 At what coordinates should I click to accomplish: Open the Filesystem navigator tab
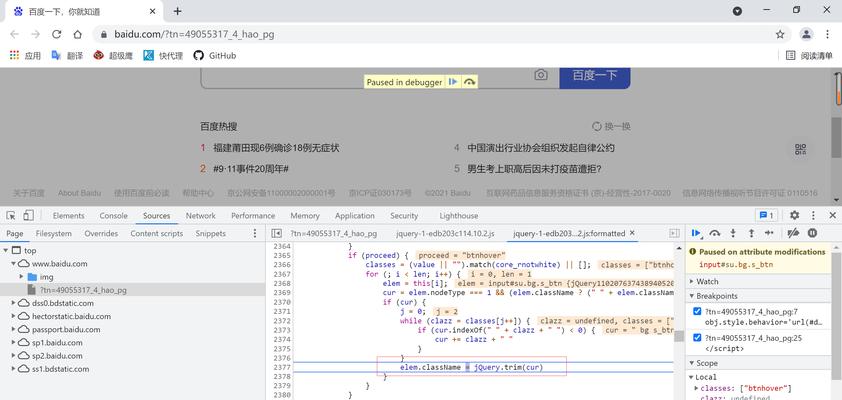coord(53,234)
